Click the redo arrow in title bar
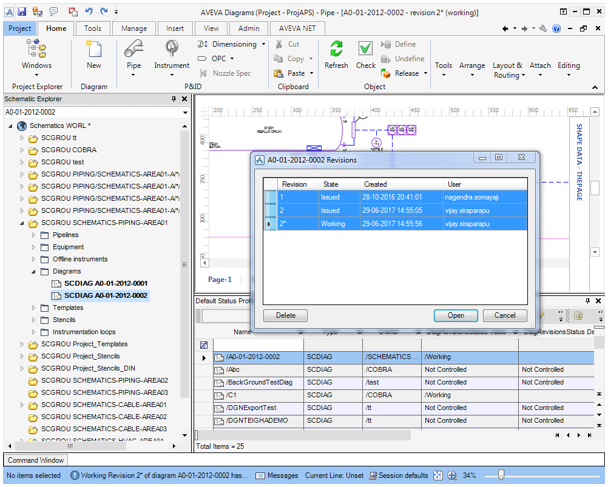This screenshot has width=608, height=487. pyautogui.click(x=104, y=12)
